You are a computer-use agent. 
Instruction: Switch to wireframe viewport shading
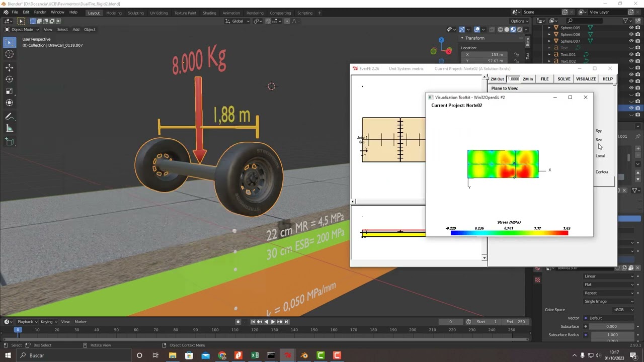click(500, 29)
